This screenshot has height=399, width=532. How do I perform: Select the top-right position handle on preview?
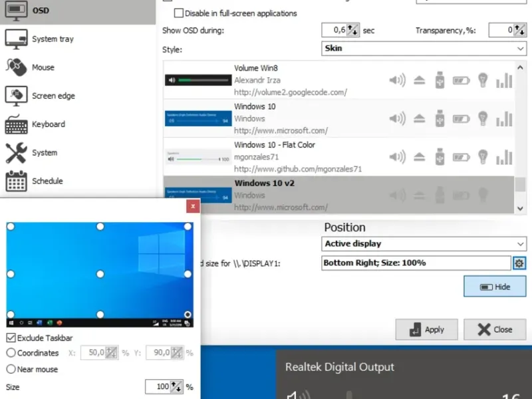188,227
